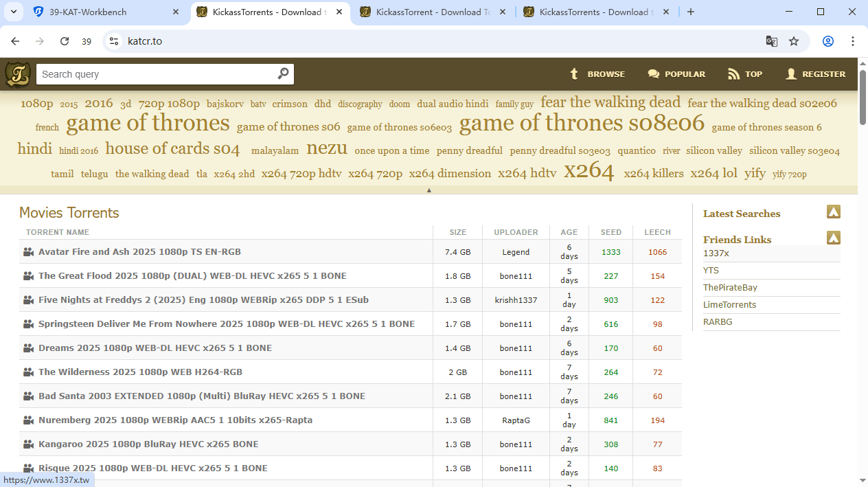The image size is (868, 487).
Task: Open the LimeTorrents friend link
Action: (x=729, y=305)
